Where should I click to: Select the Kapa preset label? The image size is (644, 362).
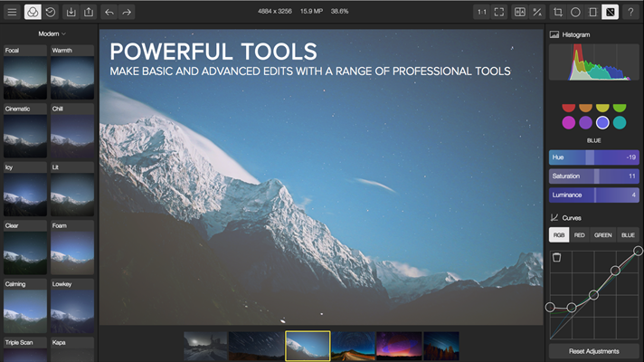click(59, 342)
